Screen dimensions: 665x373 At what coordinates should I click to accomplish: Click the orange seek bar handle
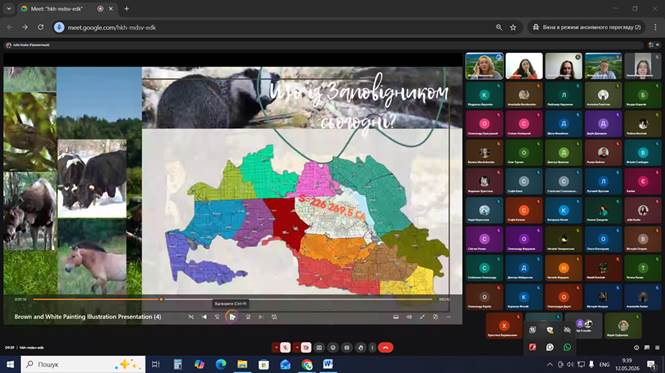[161, 300]
